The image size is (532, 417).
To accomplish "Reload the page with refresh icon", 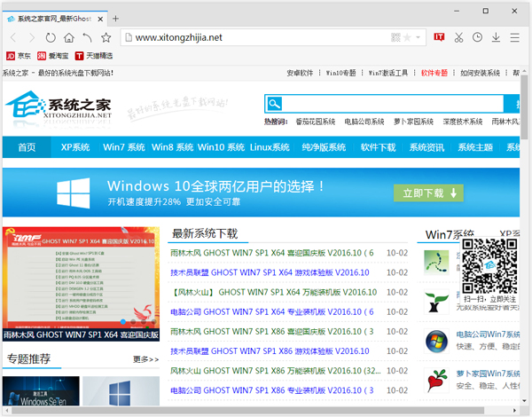I will click(x=51, y=37).
